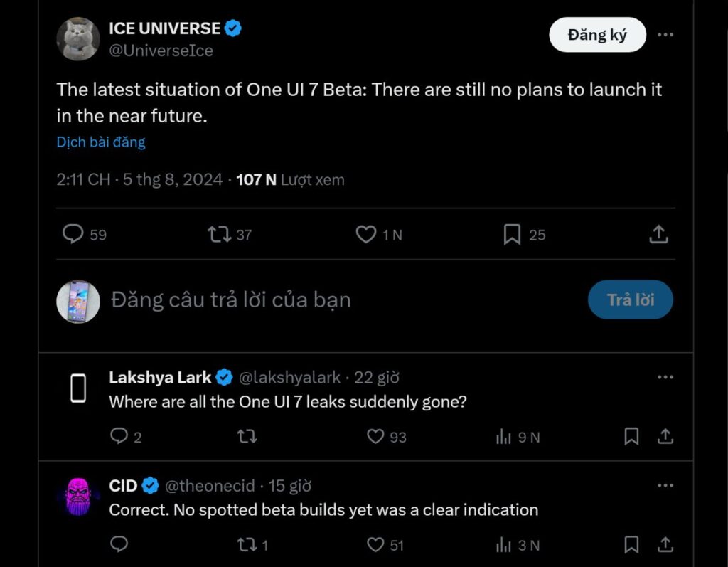Screen dimensions: 728x567
Task: Repost the ICE UNIVERSE post
Action: pyautogui.click(x=218, y=234)
